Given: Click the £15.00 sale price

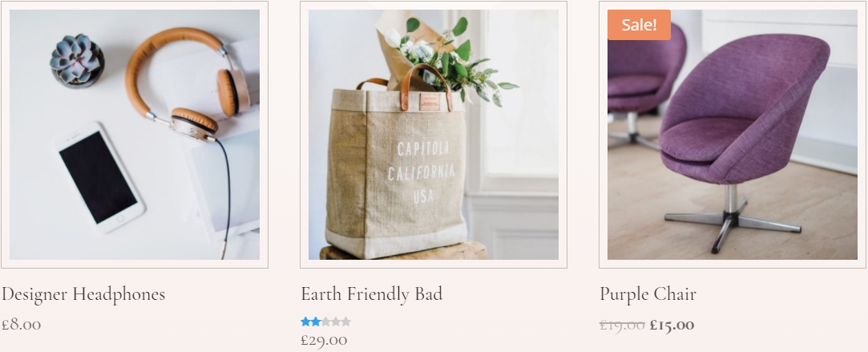Looking at the screenshot, I should click(672, 325).
